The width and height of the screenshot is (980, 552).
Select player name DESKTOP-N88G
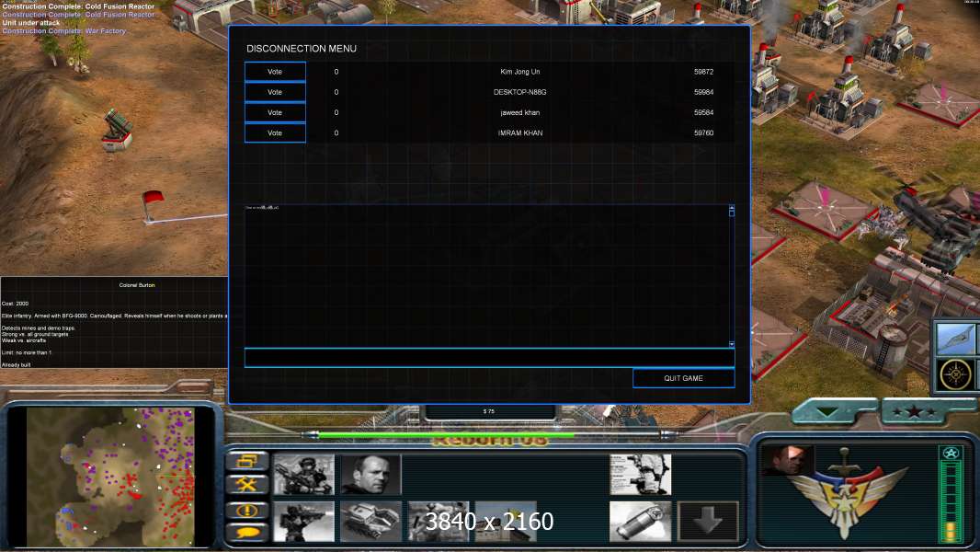pyautogui.click(x=520, y=92)
